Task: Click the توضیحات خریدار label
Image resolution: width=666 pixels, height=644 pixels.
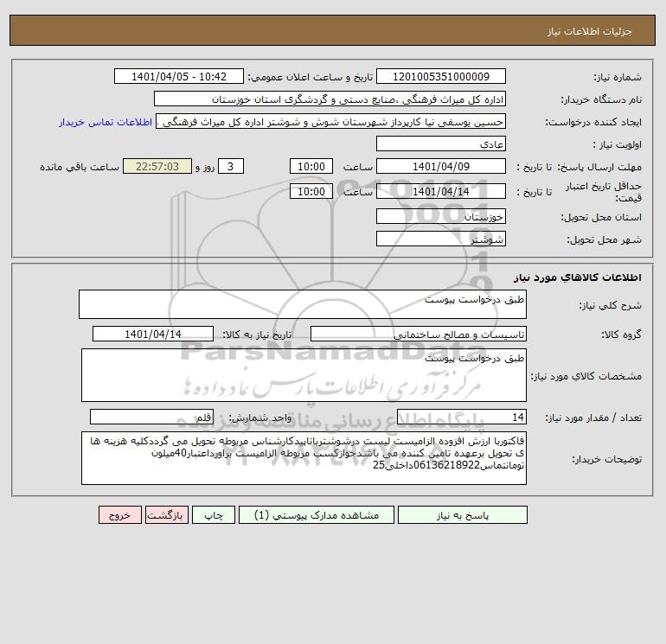Action: [x=607, y=459]
